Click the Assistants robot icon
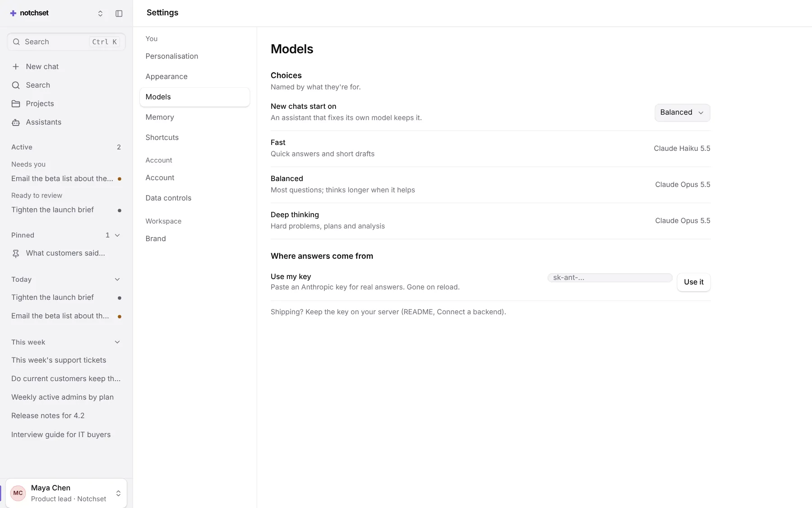Viewport: 812px width, 508px height. [x=16, y=122]
